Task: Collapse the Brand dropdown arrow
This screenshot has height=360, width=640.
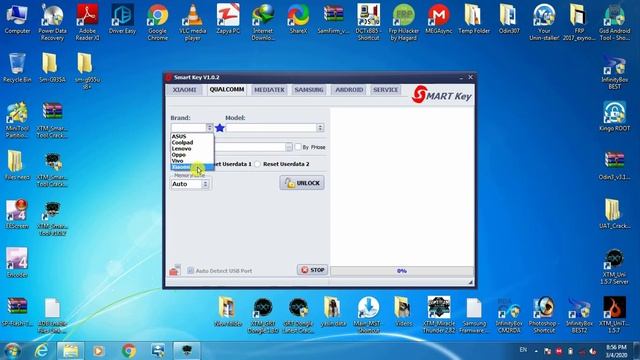Action: click(209, 128)
